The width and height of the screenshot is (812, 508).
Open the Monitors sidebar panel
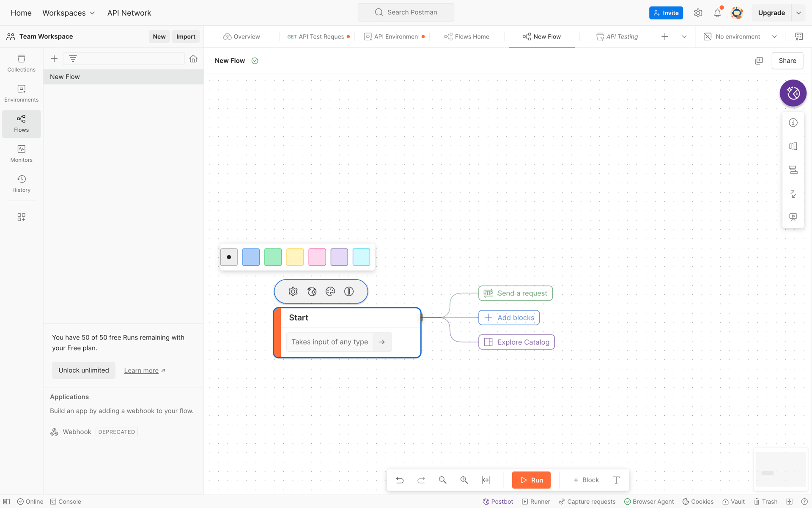(x=21, y=154)
